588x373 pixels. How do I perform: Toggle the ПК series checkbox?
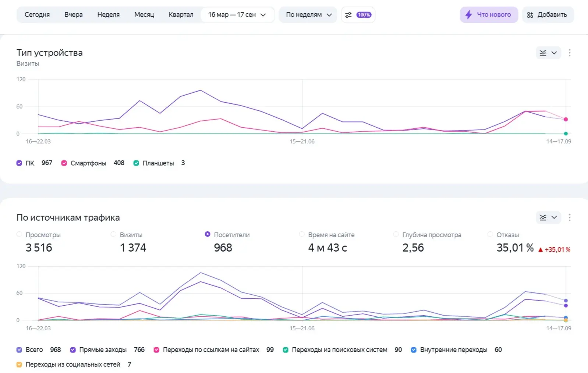point(19,163)
